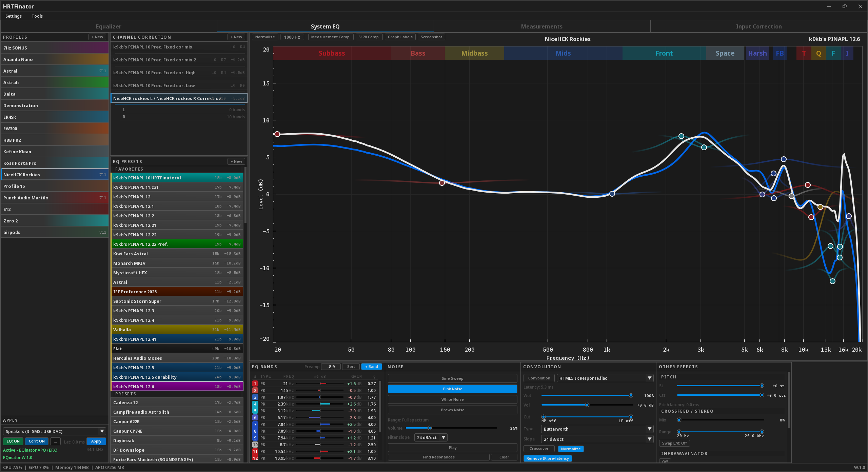Click the Midbass region tag
Screen dimensions: 868x472
[x=474, y=53]
